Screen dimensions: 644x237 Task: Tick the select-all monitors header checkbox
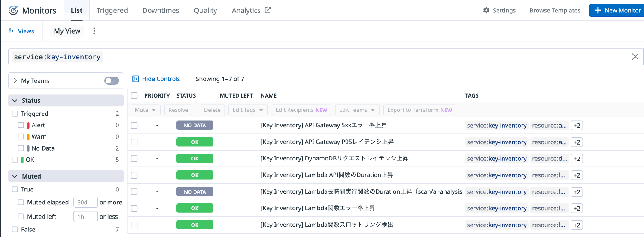134,95
